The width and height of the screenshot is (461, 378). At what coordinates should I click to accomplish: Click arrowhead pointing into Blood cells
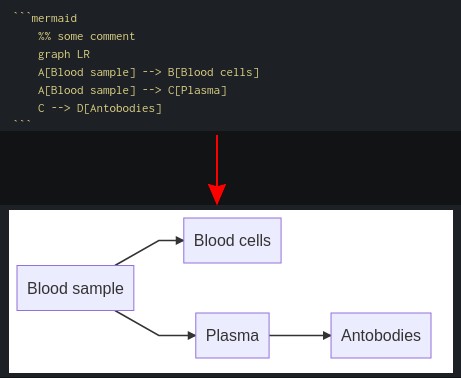pos(180,240)
